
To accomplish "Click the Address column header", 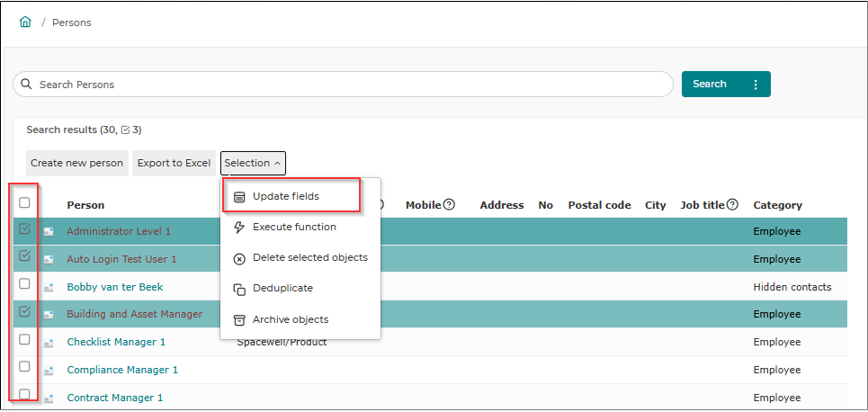I will [x=502, y=205].
